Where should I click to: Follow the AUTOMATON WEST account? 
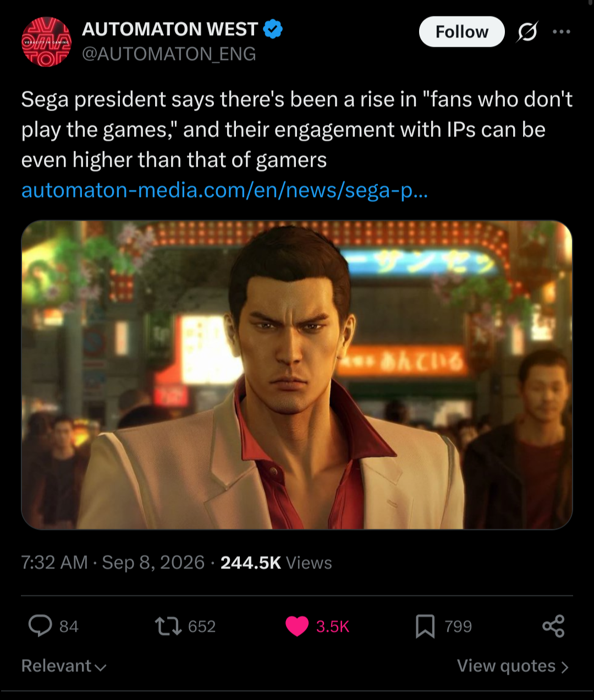pyautogui.click(x=462, y=32)
